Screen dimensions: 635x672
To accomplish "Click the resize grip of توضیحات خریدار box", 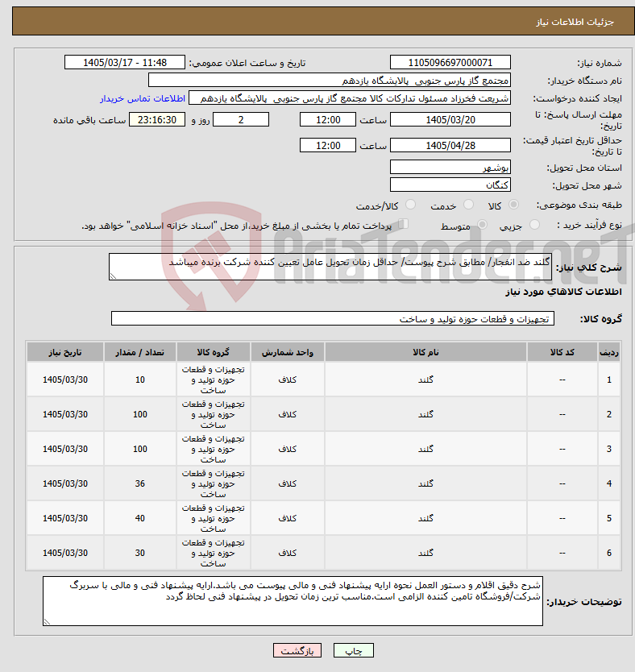I will coord(47,622).
